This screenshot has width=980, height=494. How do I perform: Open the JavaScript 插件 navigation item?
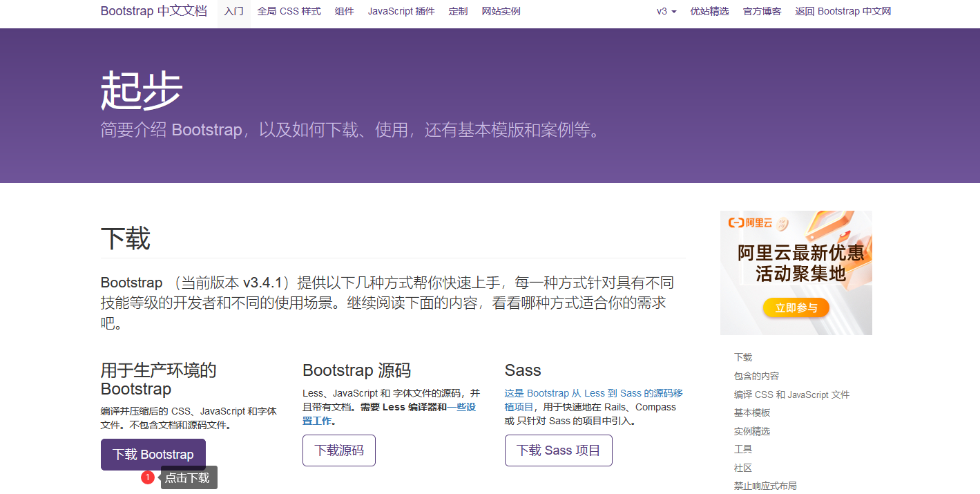401,11
